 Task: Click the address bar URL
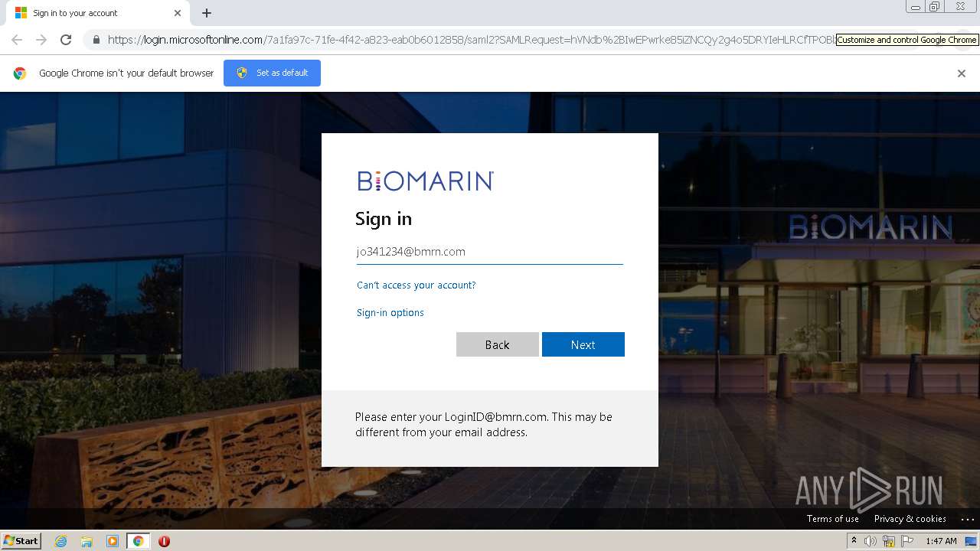471,40
